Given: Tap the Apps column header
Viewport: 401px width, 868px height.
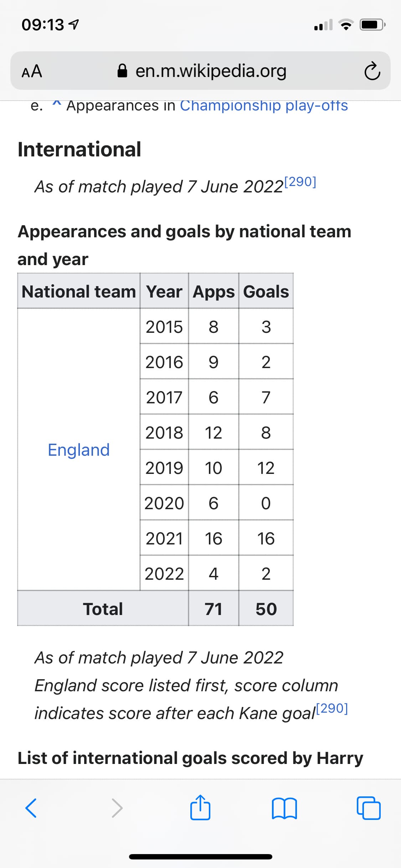Looking at the screenshot, I should click(x=214, y=292).
